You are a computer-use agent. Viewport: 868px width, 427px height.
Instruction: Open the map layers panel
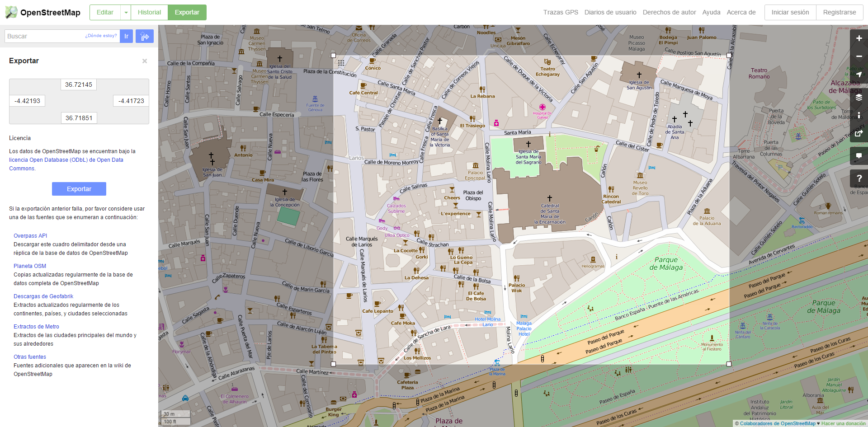[859, 97]
